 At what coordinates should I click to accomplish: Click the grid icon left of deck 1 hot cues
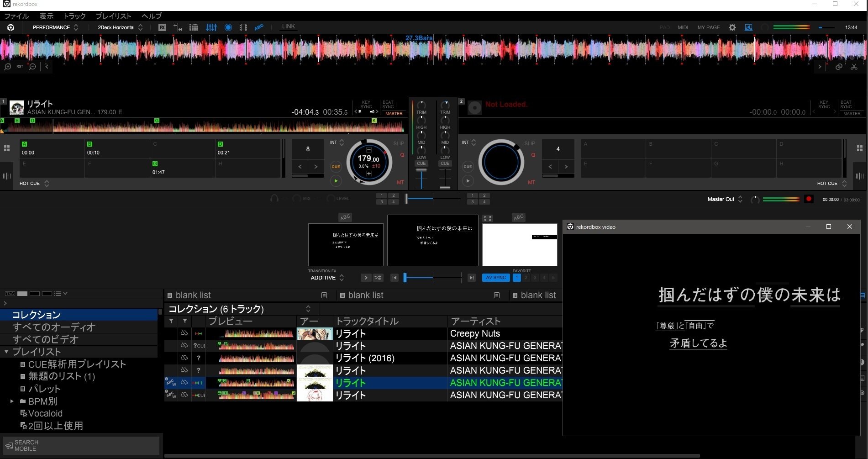7,148
